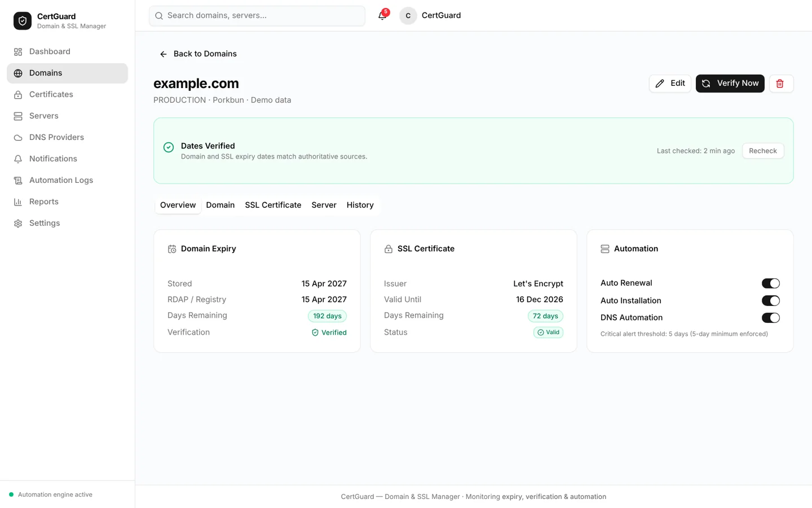Click the Verified shield icon

coord(315,332)
